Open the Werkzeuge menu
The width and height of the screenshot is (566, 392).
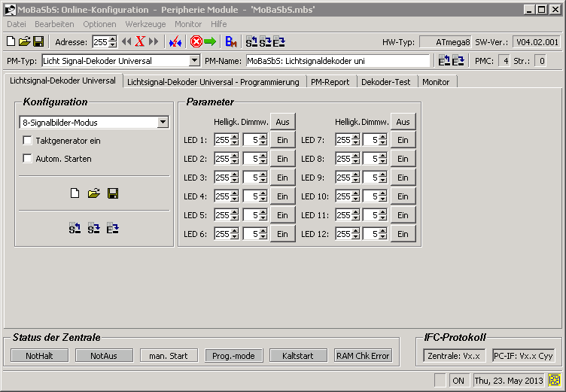145,24
